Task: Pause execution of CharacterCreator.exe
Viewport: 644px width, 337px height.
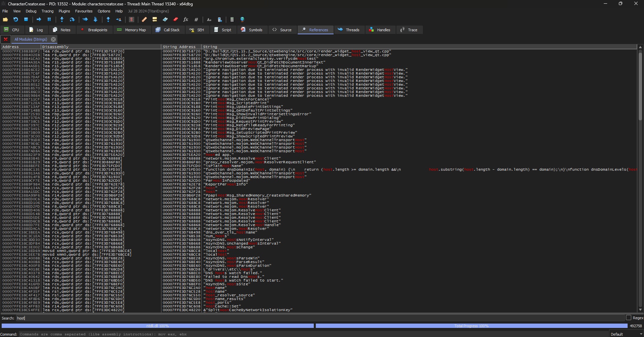Action: coord(49,19)
